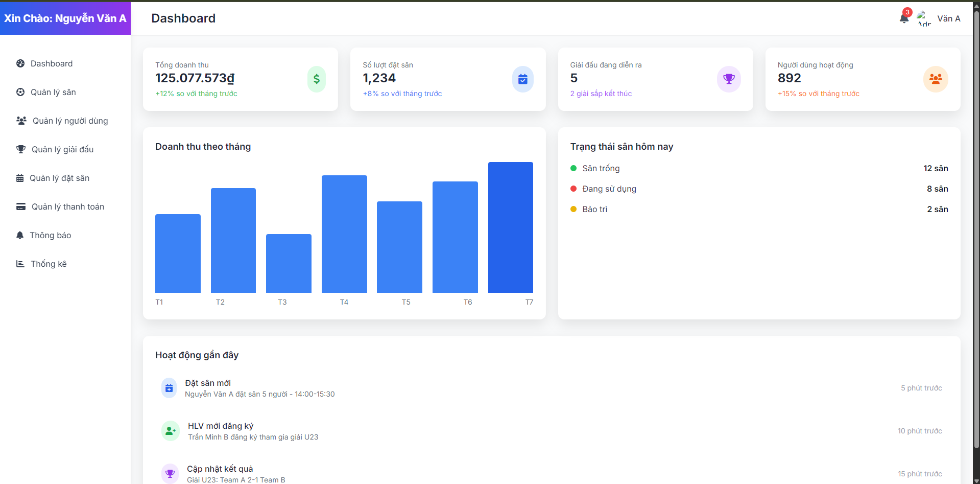The image size is (980, 484).
Task: Click the bar-chart icon beside Thống kê
Action: (x=20, y=264)
